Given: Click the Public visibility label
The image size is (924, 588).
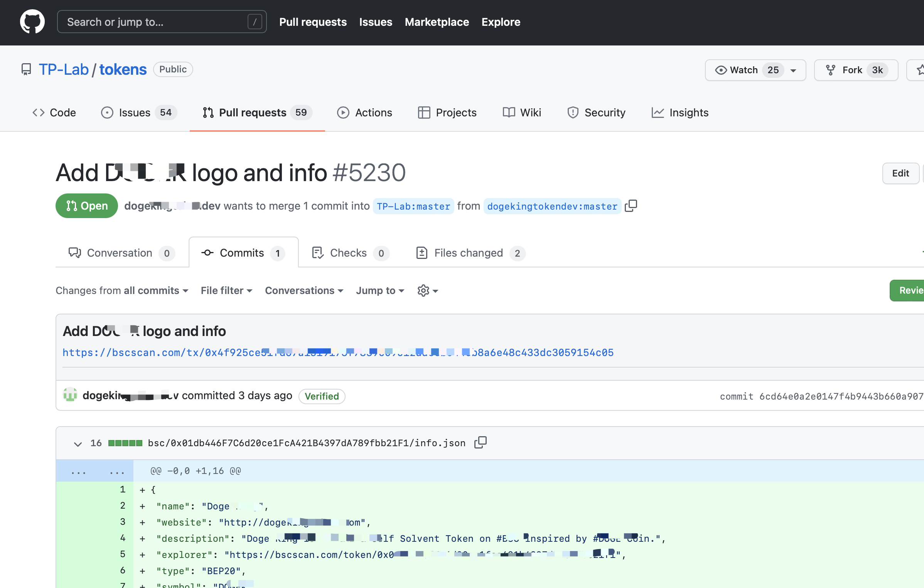Looking at the screenshot, I should (x=173, y=69).
